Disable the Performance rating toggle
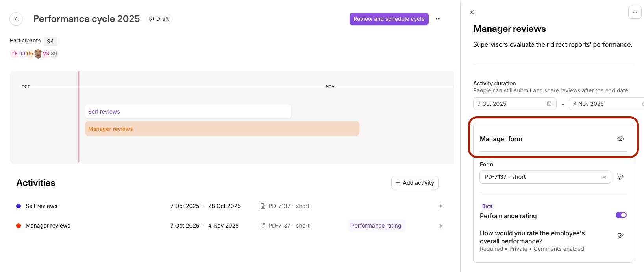This screenshot has height=272, width=644. [x=621, y=215]
